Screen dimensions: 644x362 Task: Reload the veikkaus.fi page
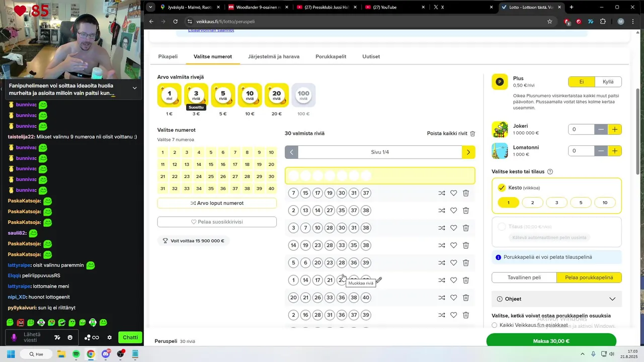pyautogui.click(x=175, y=22)
